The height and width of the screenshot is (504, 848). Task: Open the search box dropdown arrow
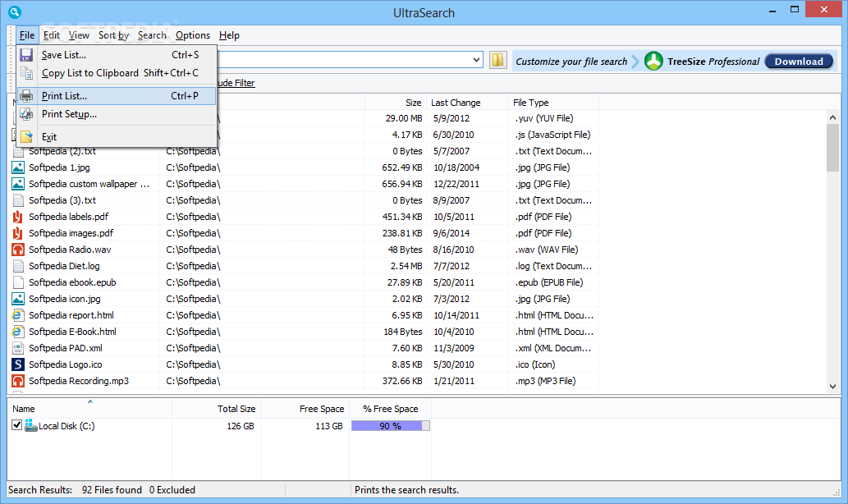[x=476, y=60]
